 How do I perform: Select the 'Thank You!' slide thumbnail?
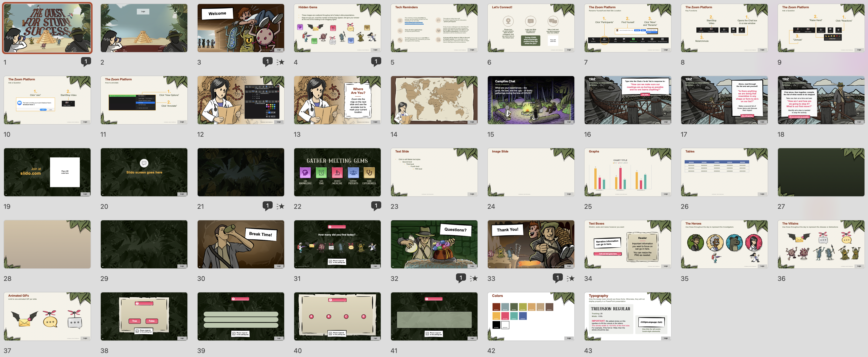531,244
